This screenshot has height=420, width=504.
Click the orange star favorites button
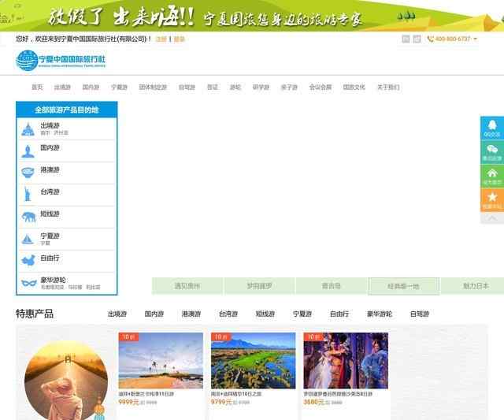tap(492, 199)
